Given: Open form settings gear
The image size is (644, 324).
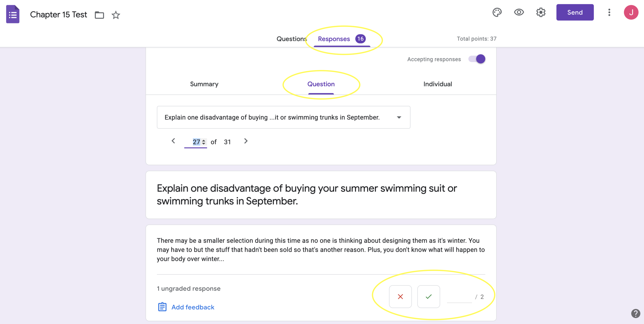Looking at the screenshot, I should (541, 12).
